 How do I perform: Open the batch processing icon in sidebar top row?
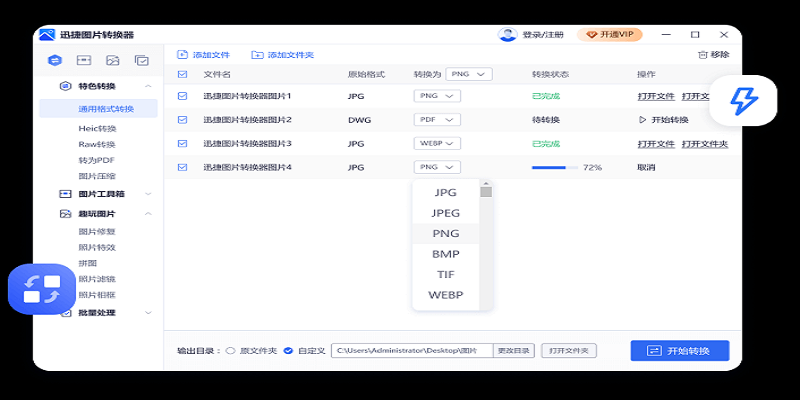(x=141, y=60)
